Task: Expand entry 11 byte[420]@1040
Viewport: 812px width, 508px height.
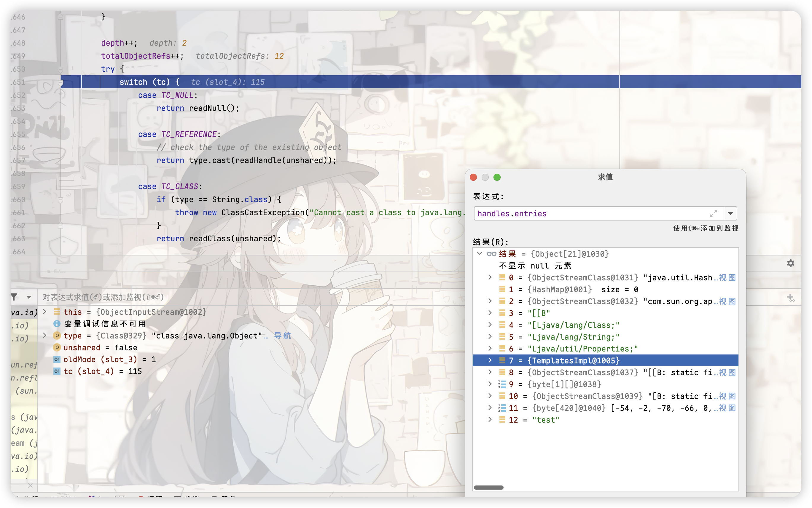Action: coord(490,408)
